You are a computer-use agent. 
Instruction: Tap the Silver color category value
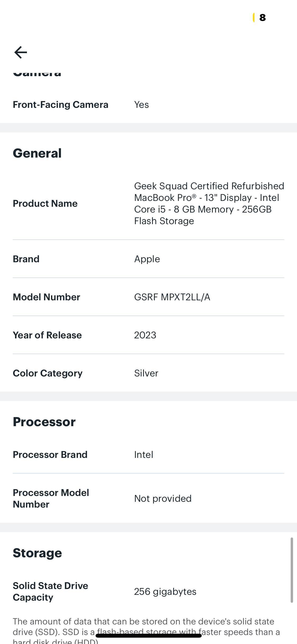pyautogui.click(x=146, y=373)
